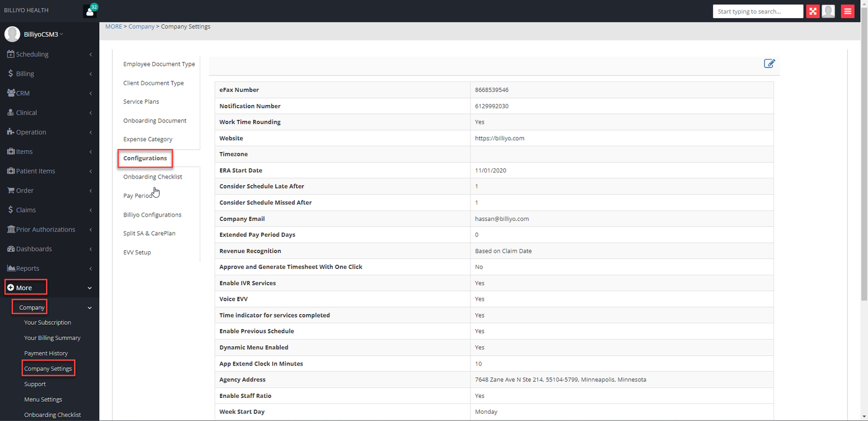This screenshot has width=868, height=421.
Task: Click the search input field
Action: tap(758, 12)
